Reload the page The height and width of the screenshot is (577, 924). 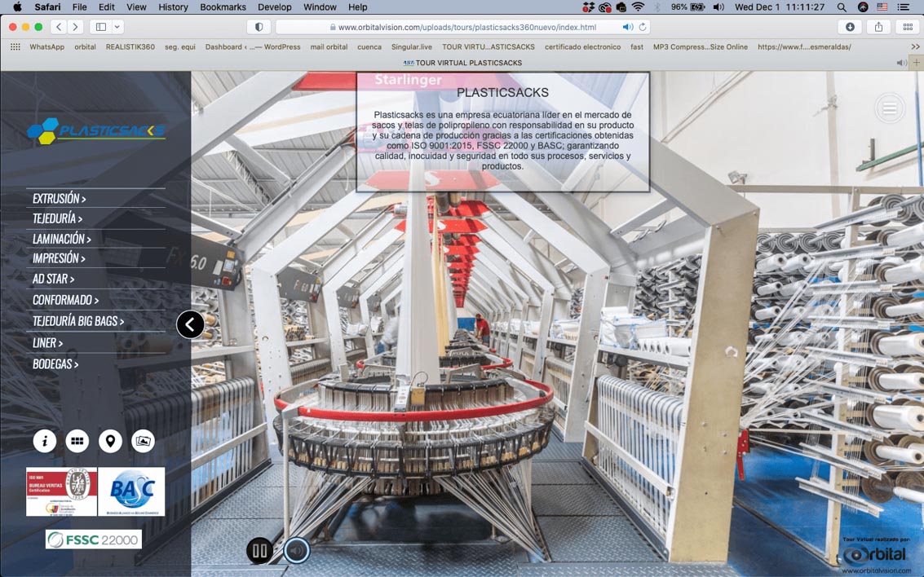[x=643, y=27]
